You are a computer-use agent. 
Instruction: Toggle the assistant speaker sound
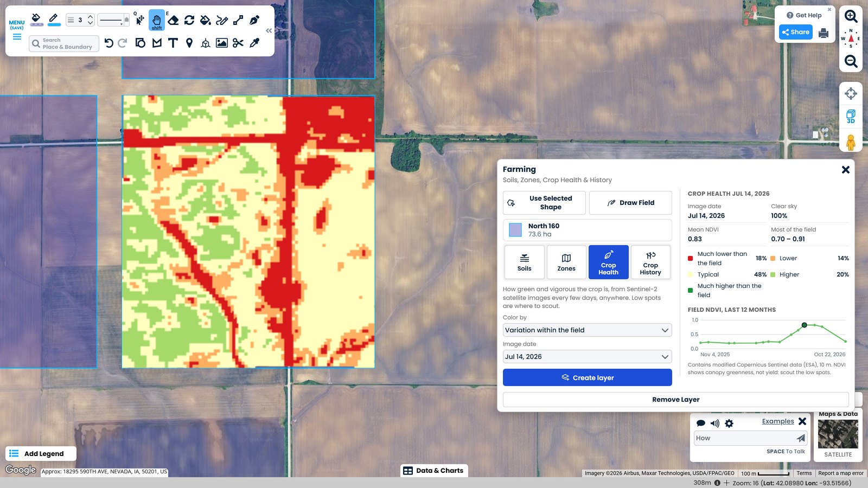[715, 423]
